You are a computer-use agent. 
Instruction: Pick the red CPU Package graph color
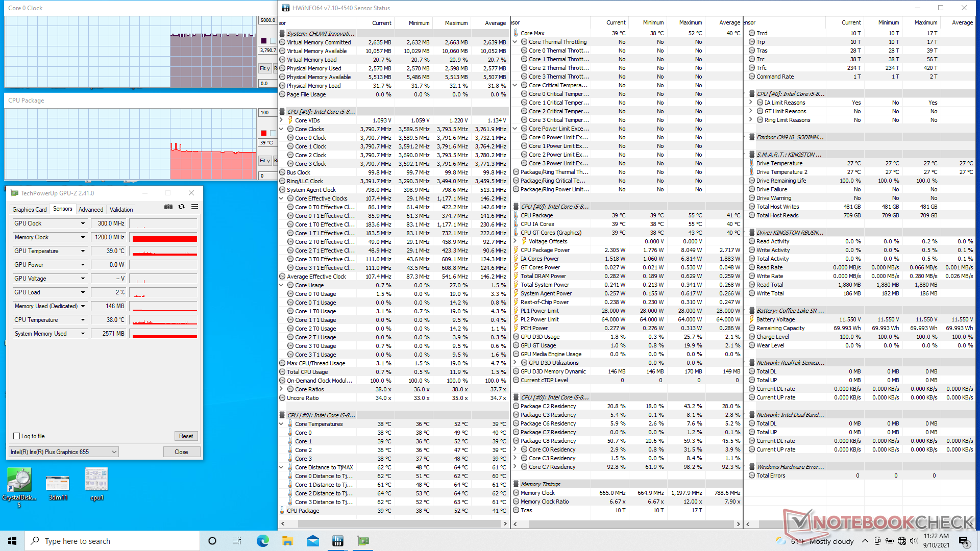click(x=264, y=133)
